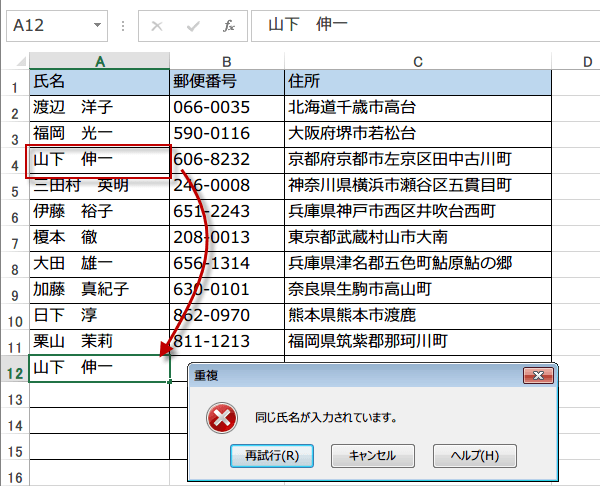Click the formula bar confirm checkmark icon
600x486 pixels.
pyautogui.click(x=193, y=26)
